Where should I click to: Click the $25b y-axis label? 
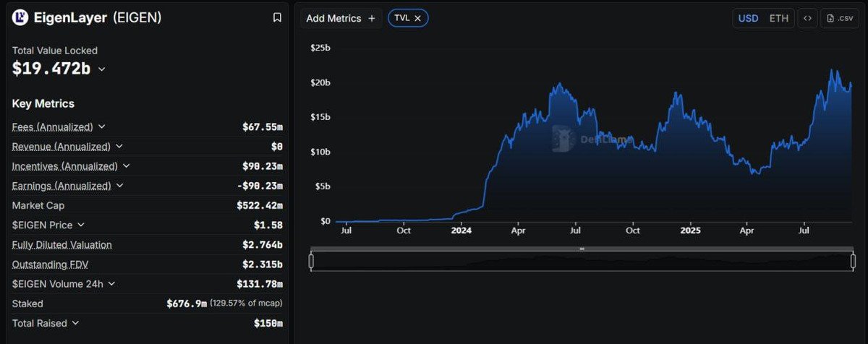[320, 48]
